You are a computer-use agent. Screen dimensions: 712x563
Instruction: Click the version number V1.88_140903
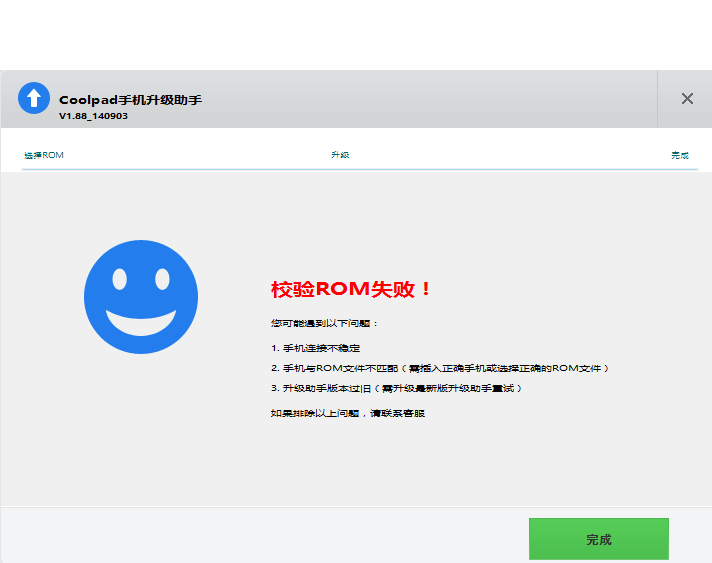pos(93,116)
